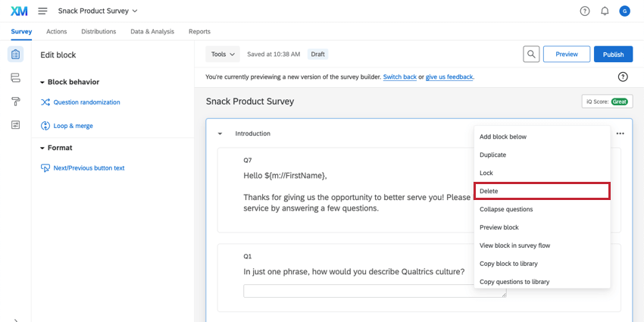The height and width of the screenshot is (322, 644).
Task: Click the XM logo icon
Action: tap(19, 11)
